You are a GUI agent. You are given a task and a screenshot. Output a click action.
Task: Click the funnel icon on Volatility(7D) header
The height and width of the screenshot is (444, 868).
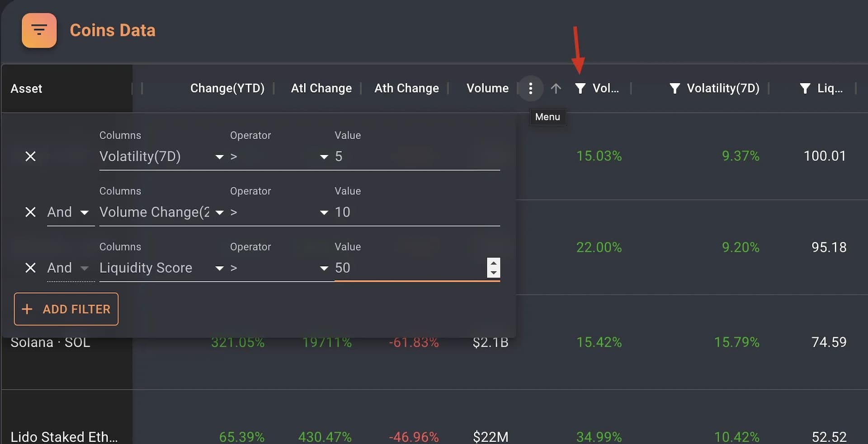pos(675,89)
